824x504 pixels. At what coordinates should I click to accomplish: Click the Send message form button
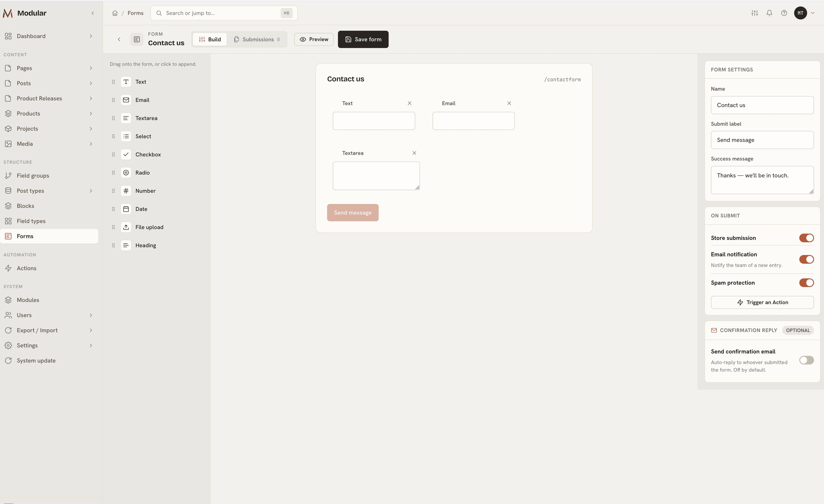tap(352, 213)
